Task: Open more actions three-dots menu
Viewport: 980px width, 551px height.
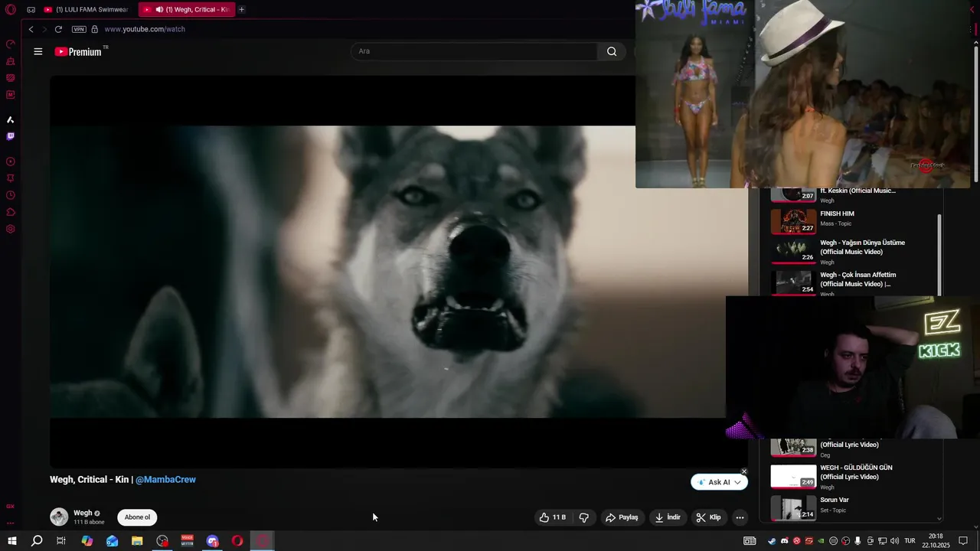Action: point(740,517)
